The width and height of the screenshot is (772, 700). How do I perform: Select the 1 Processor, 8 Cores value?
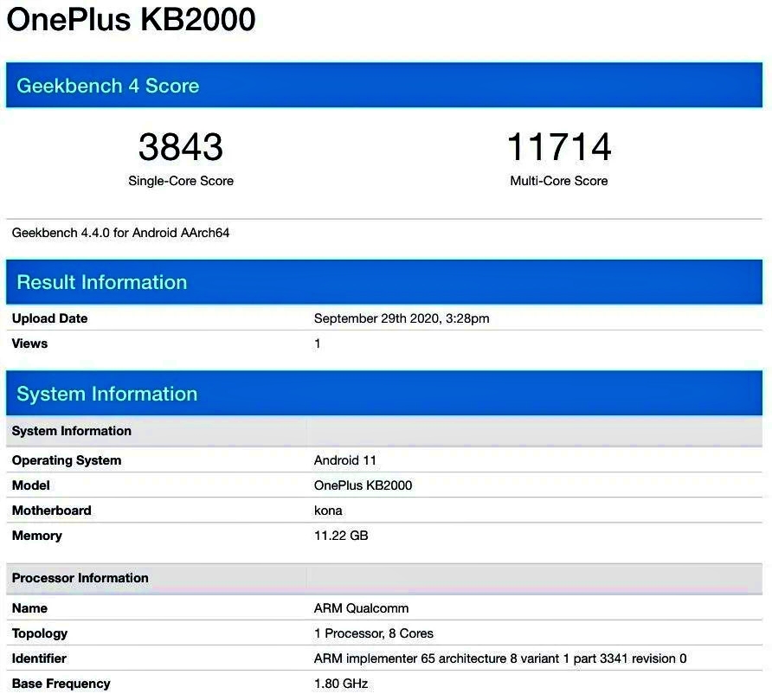(x=374, y=633)
